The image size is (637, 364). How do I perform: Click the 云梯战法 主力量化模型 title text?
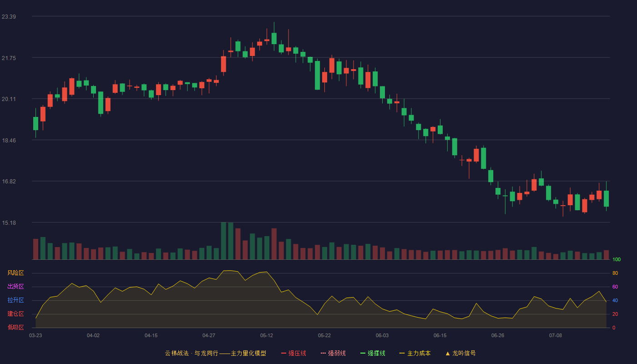pos(215,353)
